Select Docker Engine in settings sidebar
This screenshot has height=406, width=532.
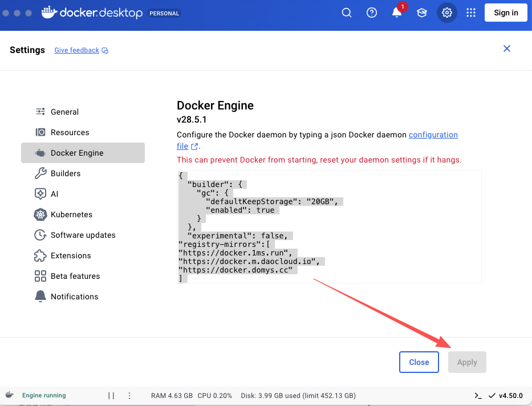click(83, 153)
